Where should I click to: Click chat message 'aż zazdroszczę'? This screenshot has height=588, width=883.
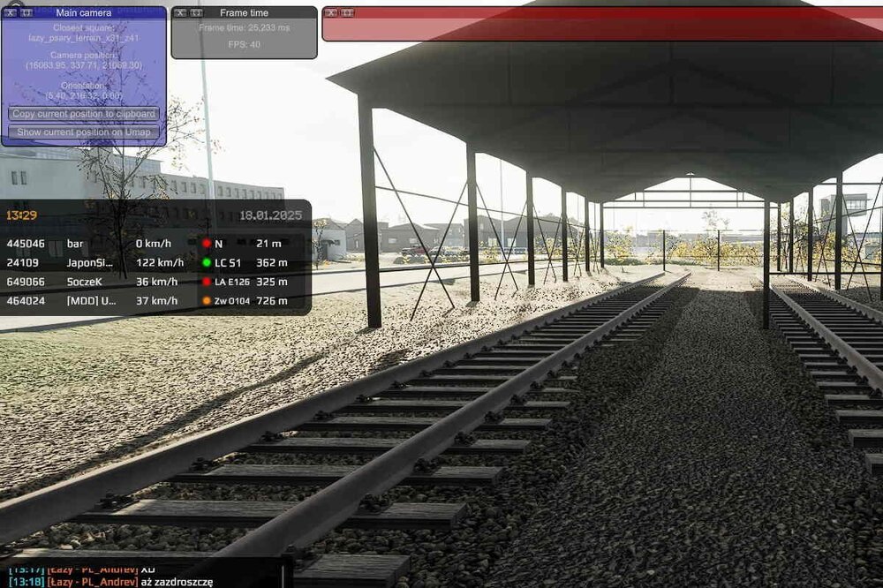tap(177, 583)
